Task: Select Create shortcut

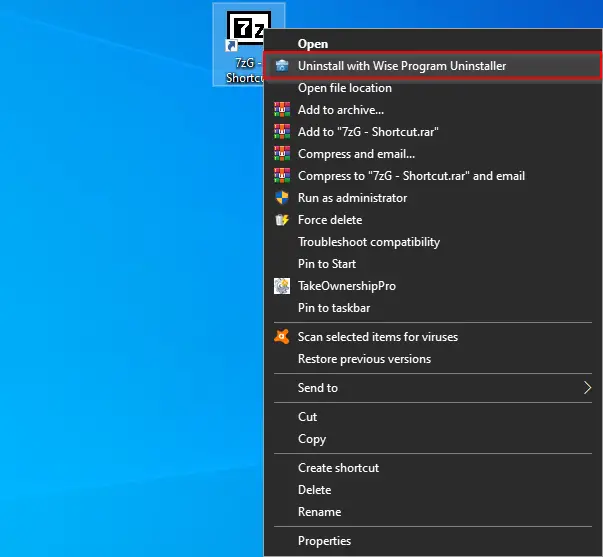Action: pos(433,468)
